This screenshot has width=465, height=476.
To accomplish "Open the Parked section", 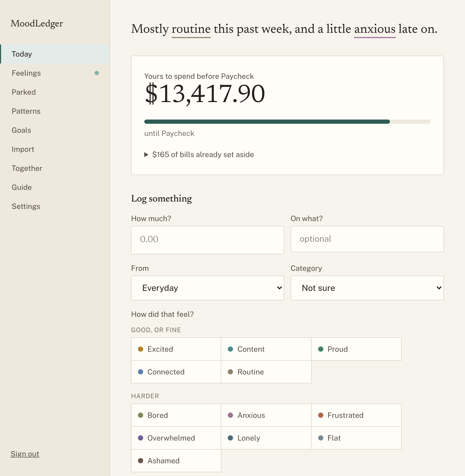I will click(55, 92).
